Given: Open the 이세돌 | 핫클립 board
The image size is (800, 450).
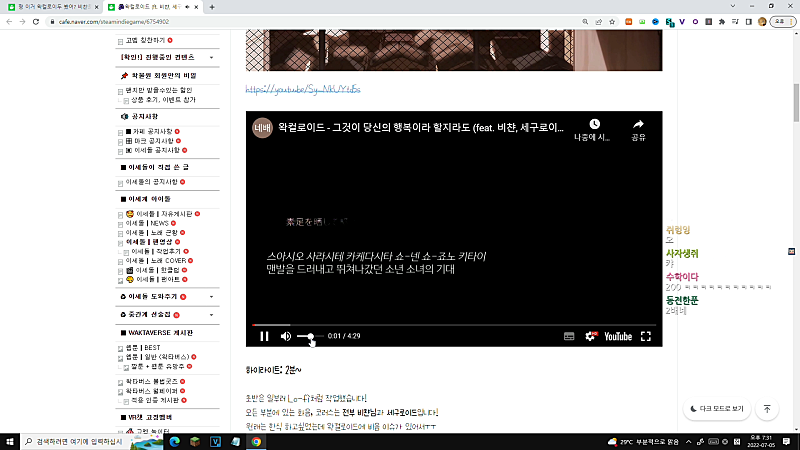Looking at the screenshot, I should tap(158, 270).
